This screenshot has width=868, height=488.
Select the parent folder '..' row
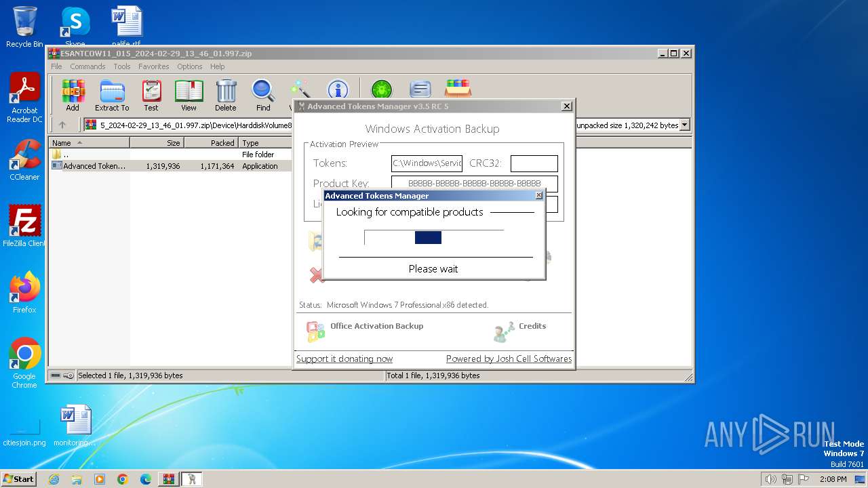[171, 155]
